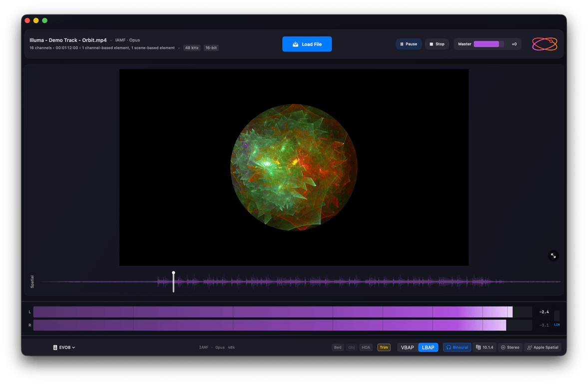
Task: Click the Load File button
Action: [x=307, y=44]
